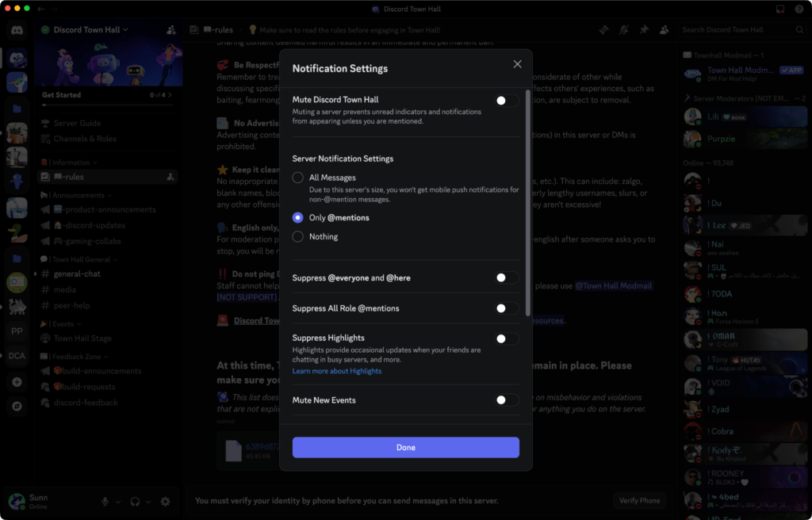Image resolution: width=812 pixels, height=520 pixels.
Task: Open the duck server icon
Action: 17,233
